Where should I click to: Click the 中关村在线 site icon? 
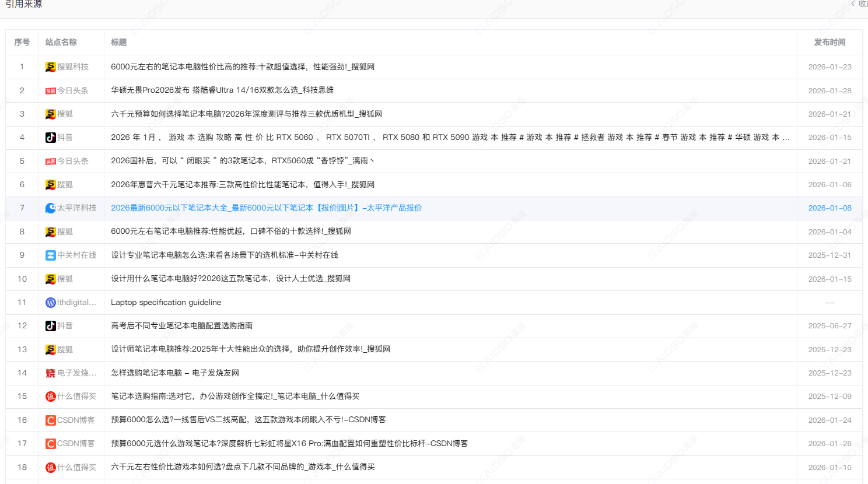(x=51, y=255)
